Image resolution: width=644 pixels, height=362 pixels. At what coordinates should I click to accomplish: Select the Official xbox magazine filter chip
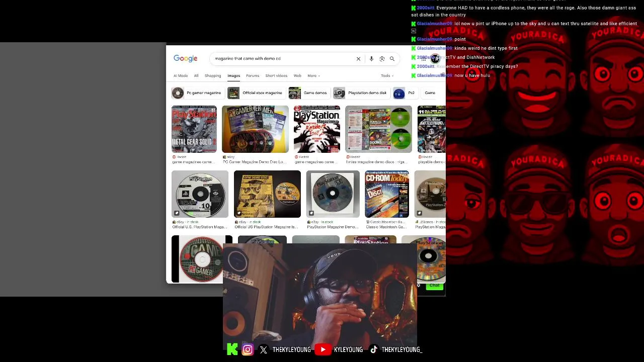coord(256,93)
